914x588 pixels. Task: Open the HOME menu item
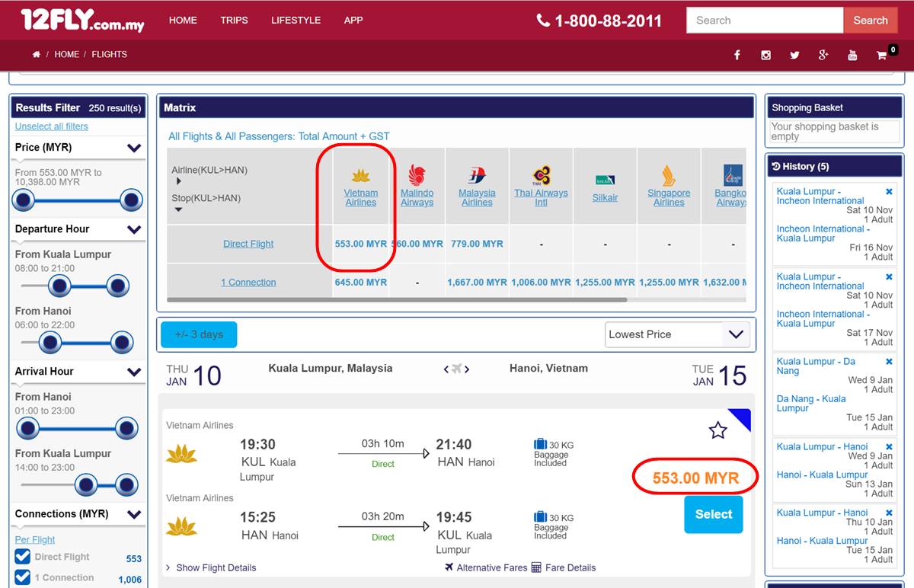coord(183,21)
